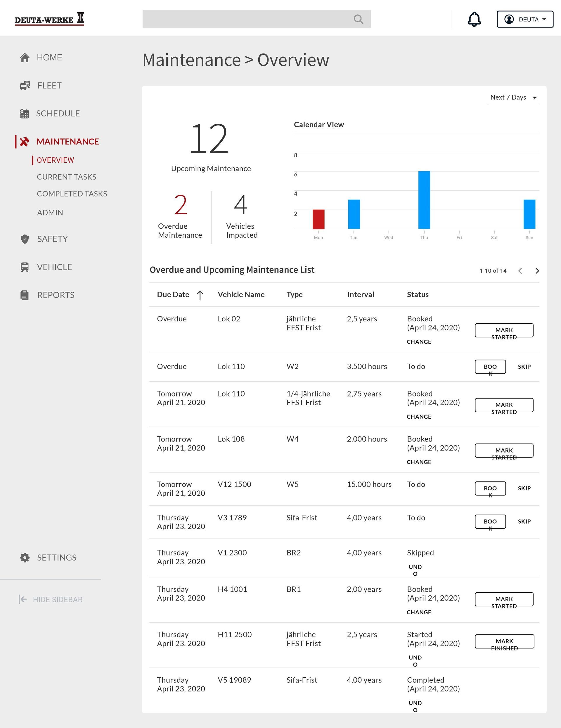The width and height of the screenshot is (561, 728).
Task: Click the Fleet train icon
Action: click(25, 86)
